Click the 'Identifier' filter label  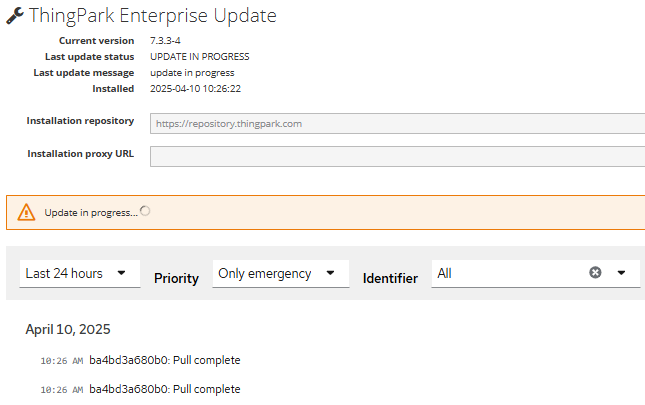[x=390, y=279]
